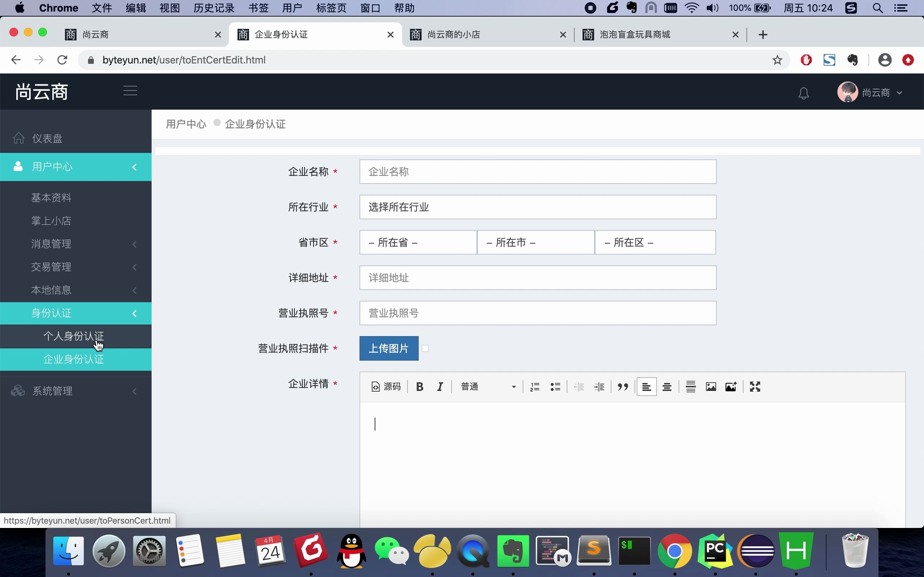Viewport: 924px width, 577px height.
Task: Maximize the rich text editor to fullscreen
Action: (x=755, y=387)
